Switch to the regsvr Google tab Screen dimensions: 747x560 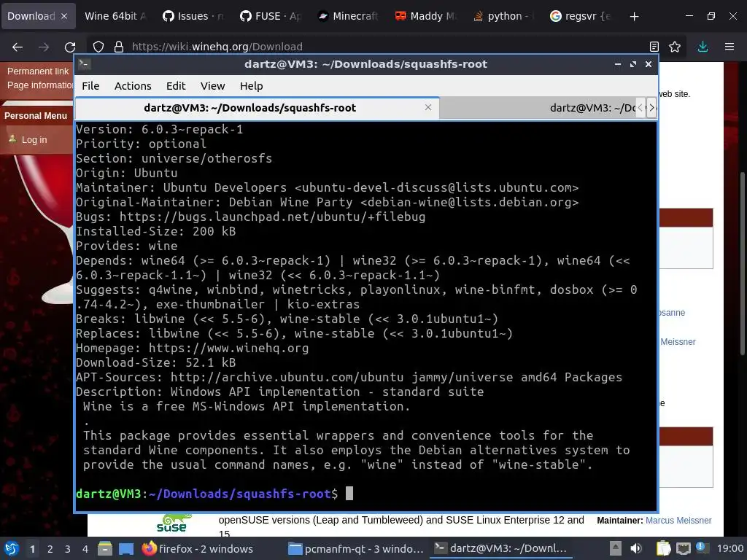pyautogui.click(x=581, y=16)
